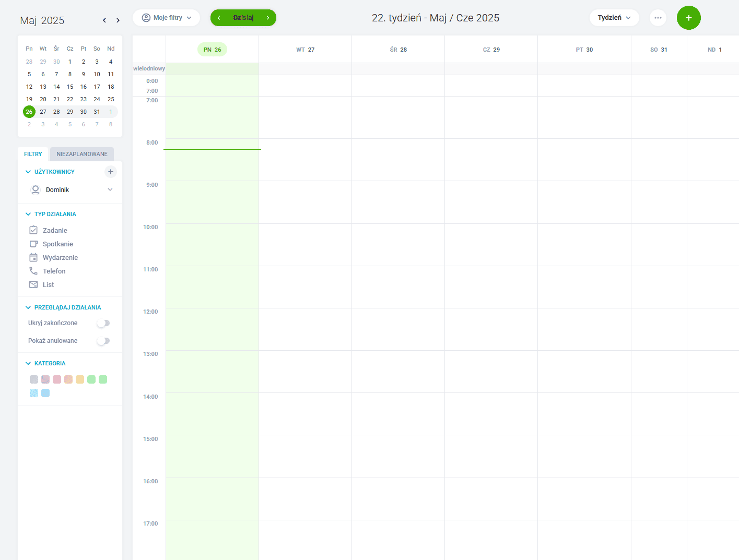Go to next month in mini calendar
This screenshot has width=739, height=560.
(118, 20)
